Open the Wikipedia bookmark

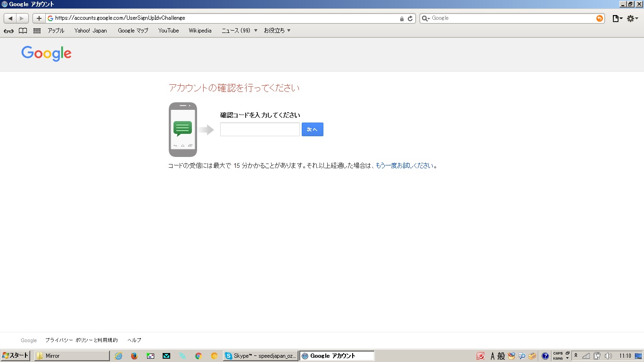[x=200, y=31]
